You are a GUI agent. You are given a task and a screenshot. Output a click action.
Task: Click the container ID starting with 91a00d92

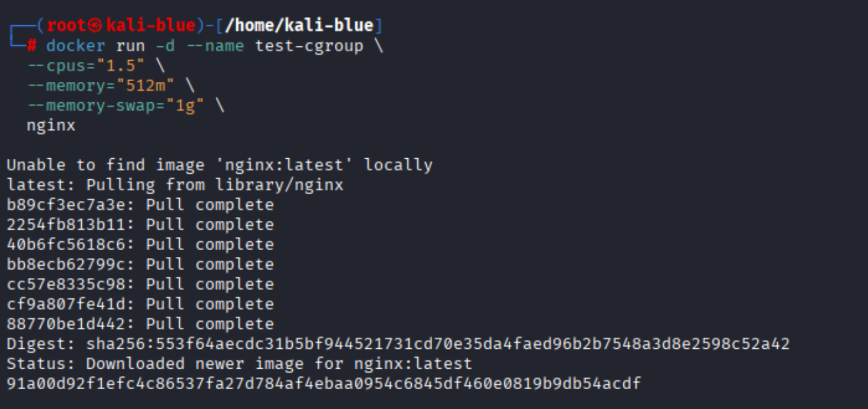pos(323,384)
